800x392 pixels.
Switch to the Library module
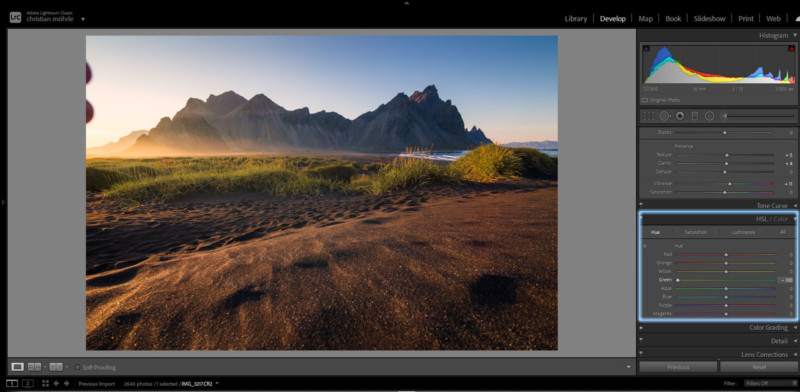pos(576,18)
